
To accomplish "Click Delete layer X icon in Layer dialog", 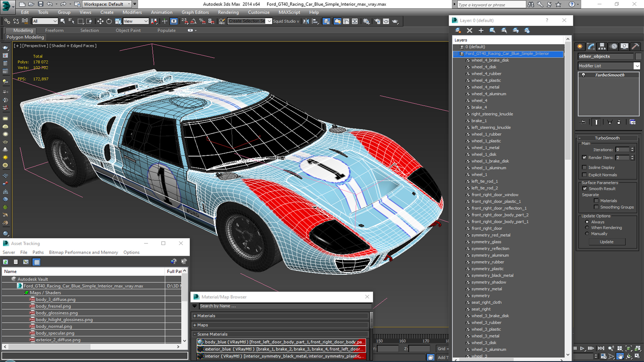I will click(469, 31).
